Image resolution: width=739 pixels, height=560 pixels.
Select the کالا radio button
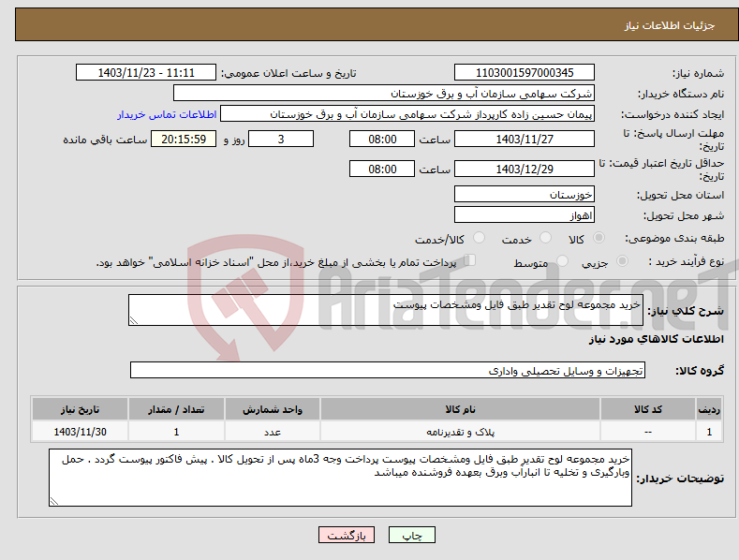(x=599, y=238)
